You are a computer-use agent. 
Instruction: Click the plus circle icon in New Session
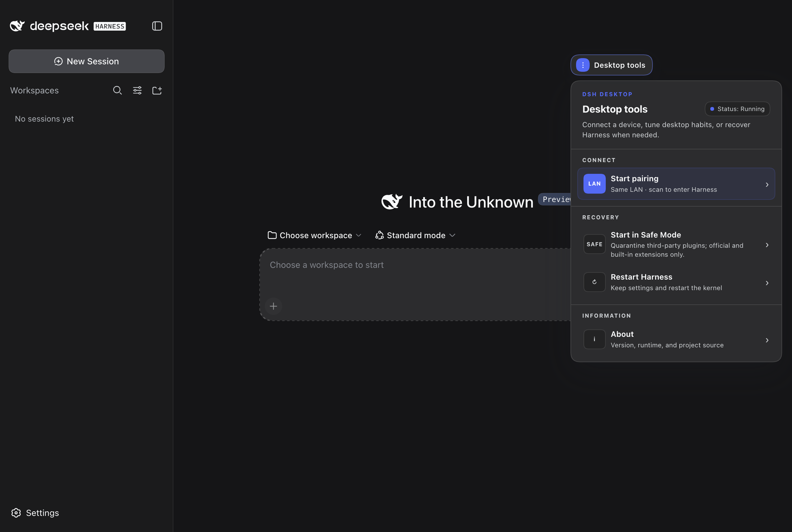58,61
